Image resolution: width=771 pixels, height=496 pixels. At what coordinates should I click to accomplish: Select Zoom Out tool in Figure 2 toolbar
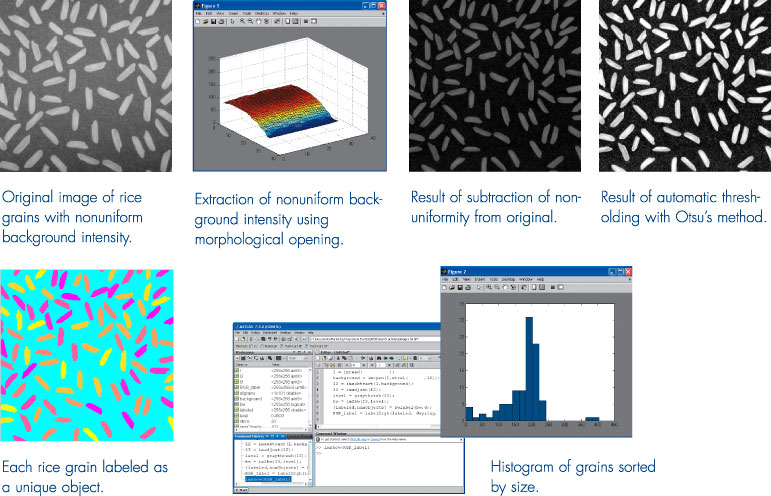(x=497, y=288)
